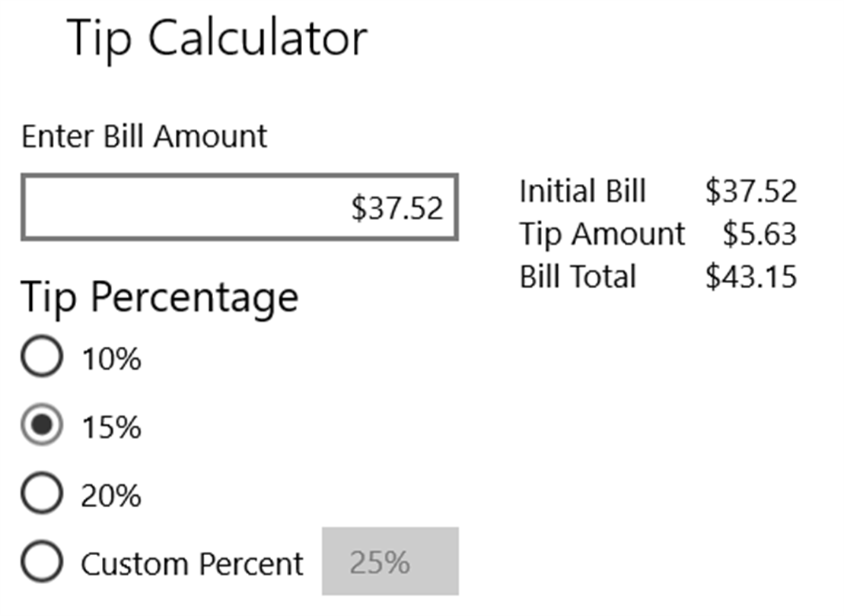
Task: Click the Custom Percent label text
Action: tap(192, 564)
